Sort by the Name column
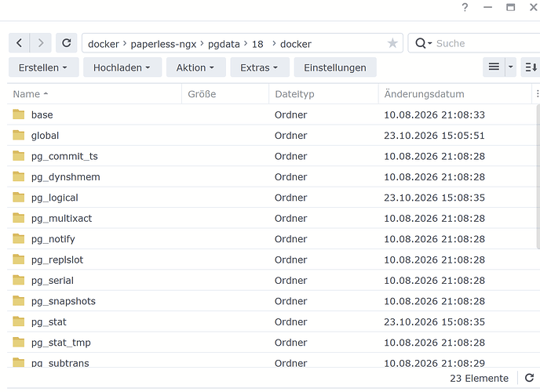540x392 pixels. (x=94, y=94)
